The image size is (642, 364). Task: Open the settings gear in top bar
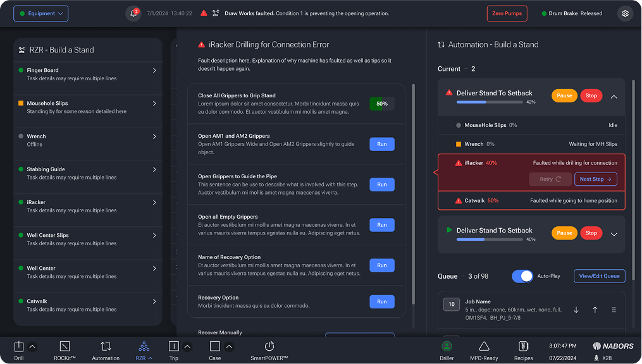click(625, 13)
